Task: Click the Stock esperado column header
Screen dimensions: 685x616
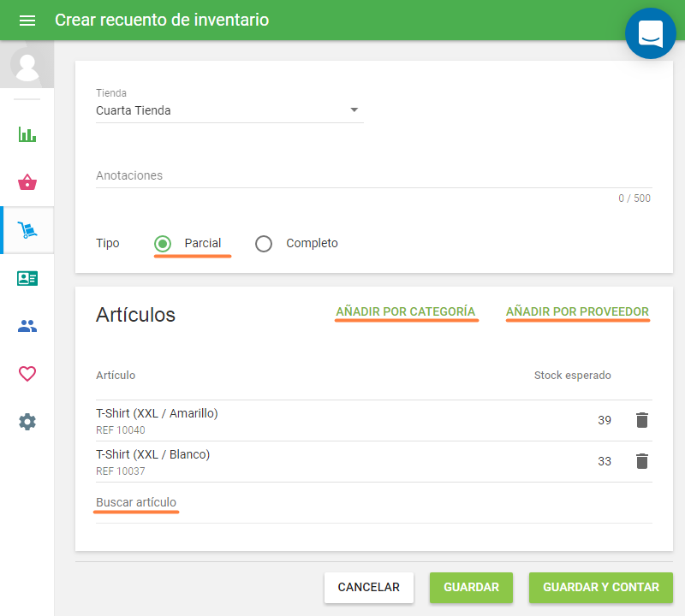Action: (572, 375)
